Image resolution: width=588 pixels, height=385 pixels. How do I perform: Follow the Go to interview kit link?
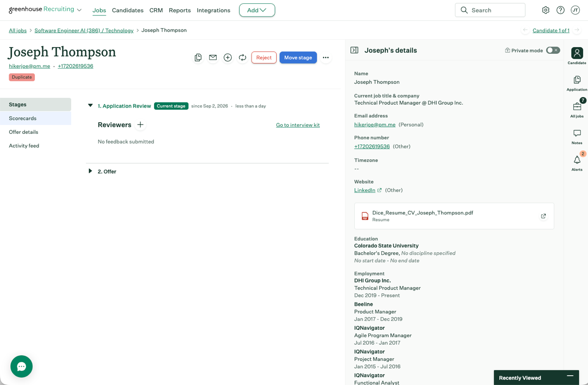click(298, 125)
